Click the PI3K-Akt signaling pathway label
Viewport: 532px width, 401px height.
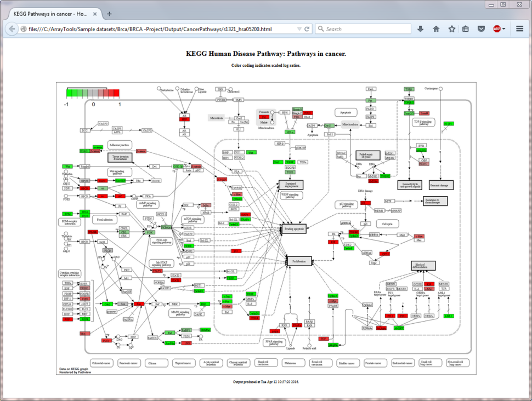click(x=162, y=242)
